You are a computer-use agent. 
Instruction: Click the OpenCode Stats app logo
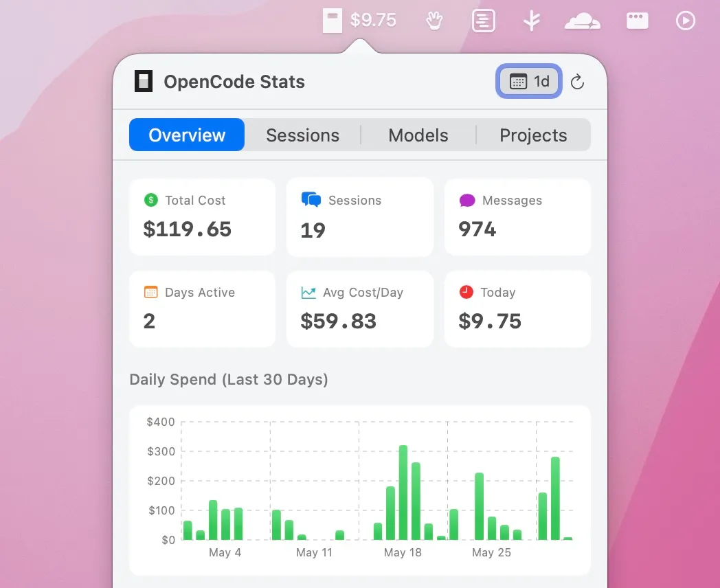coord(144,81)
